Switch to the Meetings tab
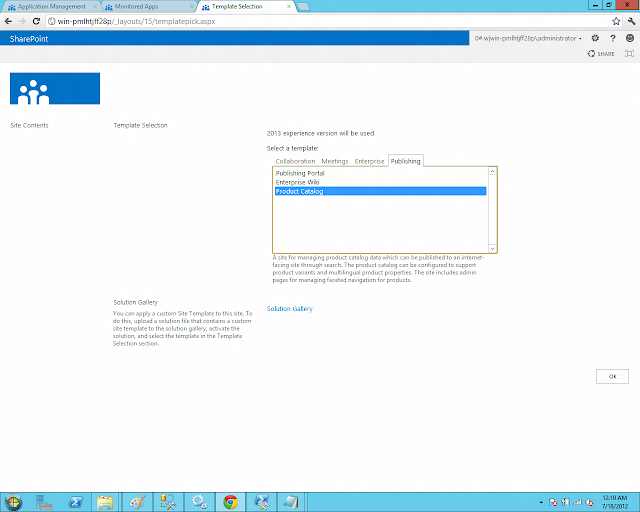 335,161
